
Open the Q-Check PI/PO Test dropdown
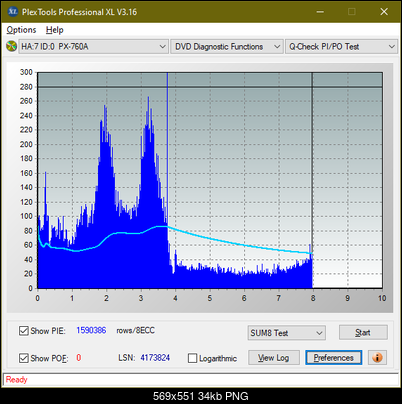(342, 47)
